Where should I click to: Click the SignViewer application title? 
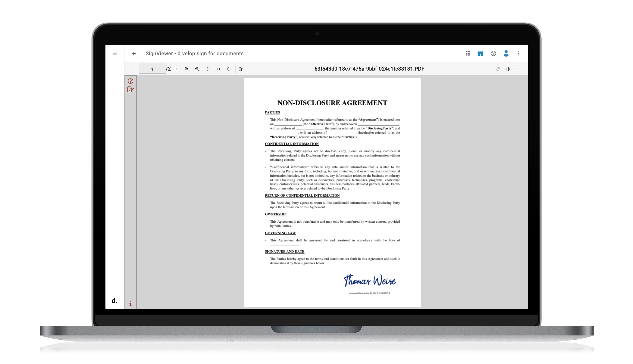tap(194, 53)
